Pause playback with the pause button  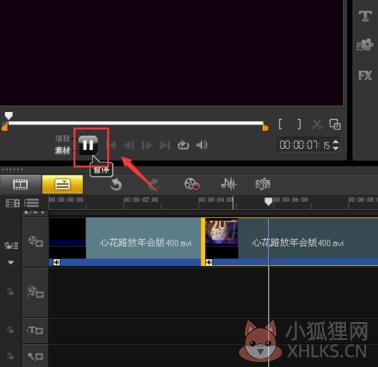click(x=88, y=145)
